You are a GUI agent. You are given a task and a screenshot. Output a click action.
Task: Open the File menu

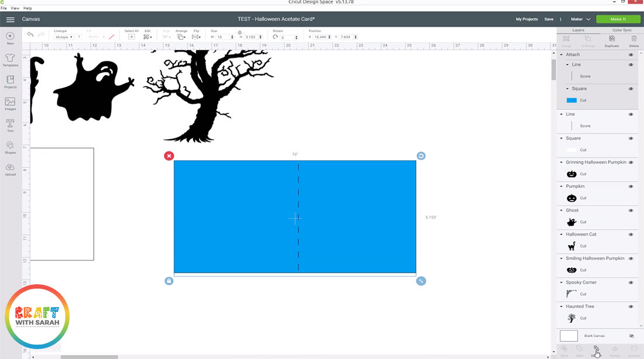(4, 8)
